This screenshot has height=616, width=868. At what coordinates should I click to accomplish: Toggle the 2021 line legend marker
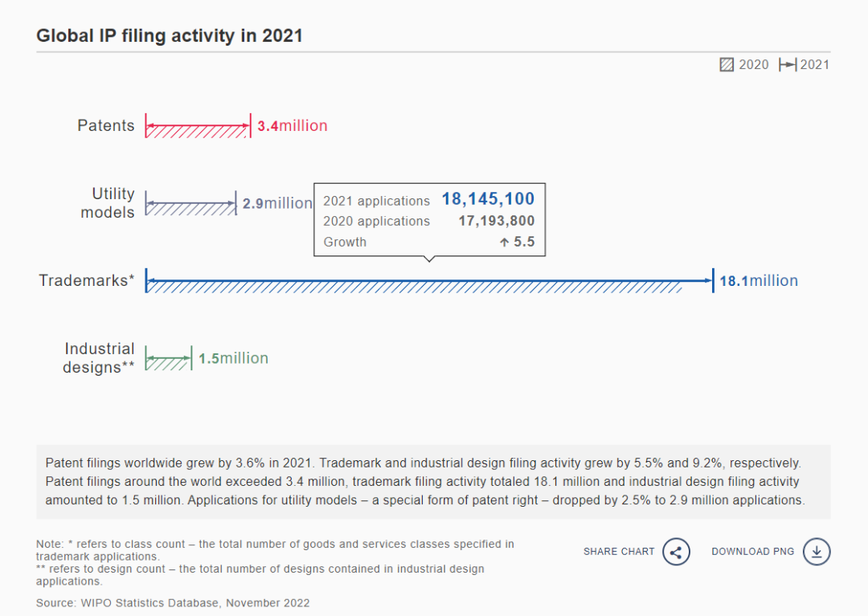click(788, 64)
